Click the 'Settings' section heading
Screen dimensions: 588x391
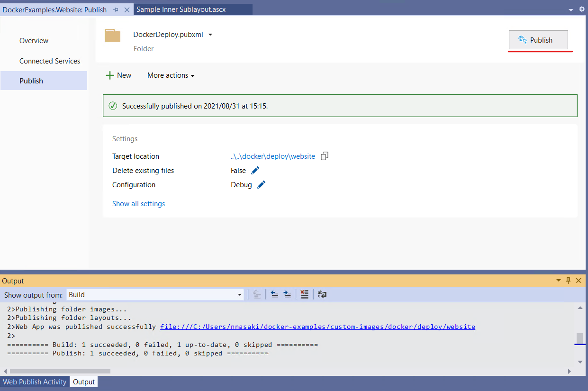pyautogui.click(x=125, y=139)
